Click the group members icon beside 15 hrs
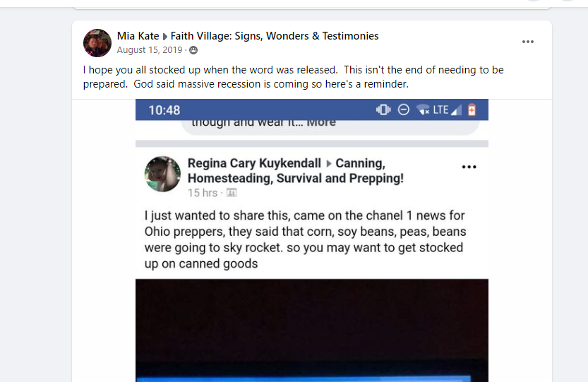This screenshot has width=588, height=382. click(x=232, y=193)
